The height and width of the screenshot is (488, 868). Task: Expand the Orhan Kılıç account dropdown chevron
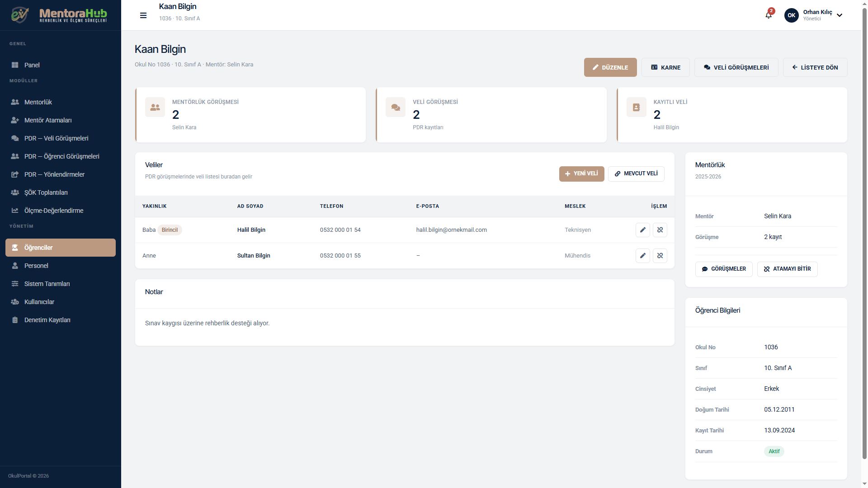coord(840,15)
